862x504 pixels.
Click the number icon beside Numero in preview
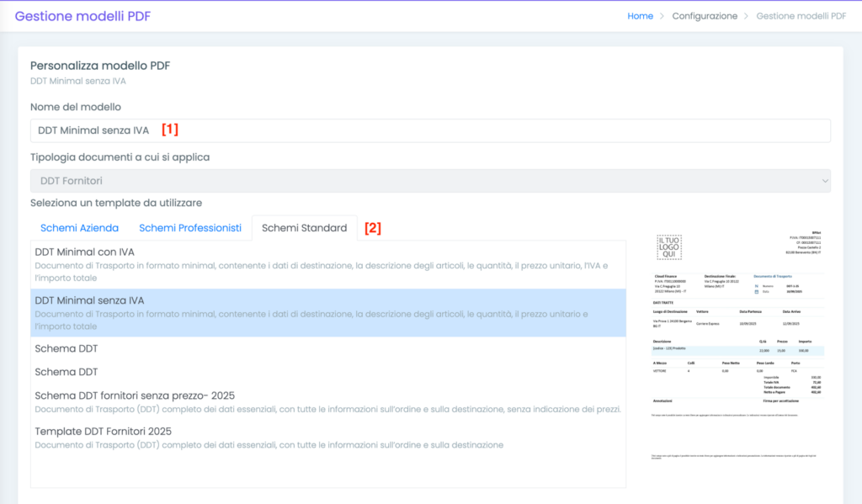pyautogui.click(x=757, y=285)
